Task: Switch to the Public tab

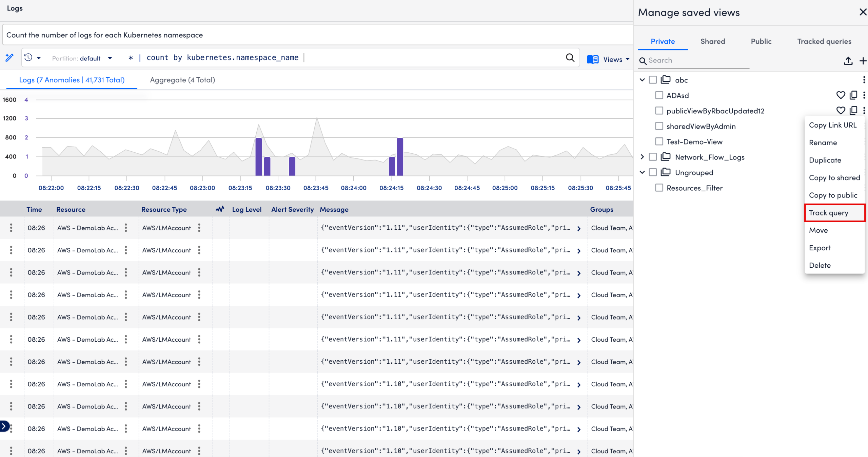Action: click(x=761, y=41)
